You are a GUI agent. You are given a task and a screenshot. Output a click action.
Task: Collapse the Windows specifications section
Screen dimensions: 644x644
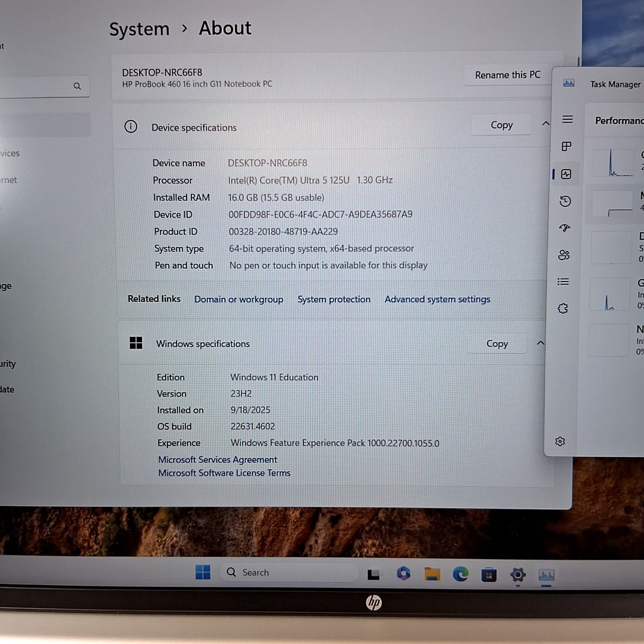[x=541, y=343]
